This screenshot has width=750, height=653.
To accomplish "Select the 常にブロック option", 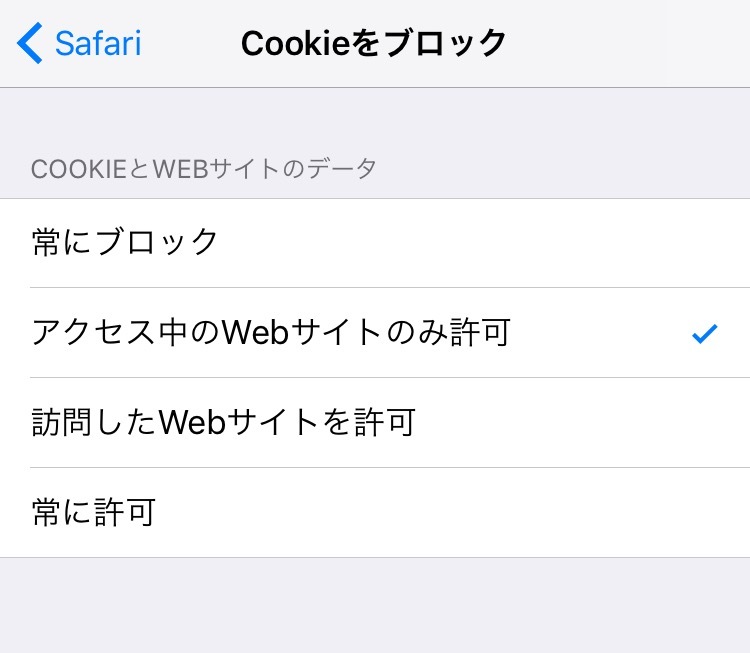I will tap(375, 243).
